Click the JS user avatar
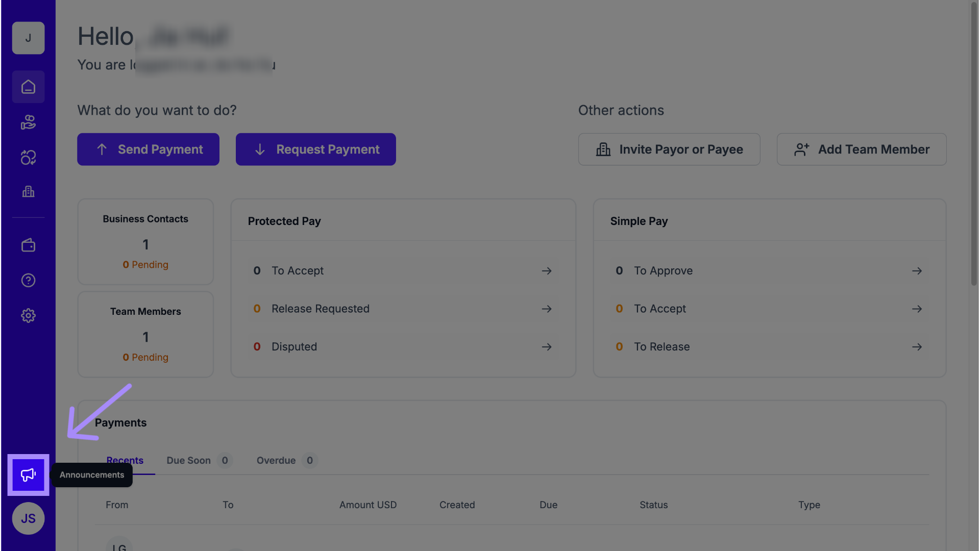 (x=28, y=518)
